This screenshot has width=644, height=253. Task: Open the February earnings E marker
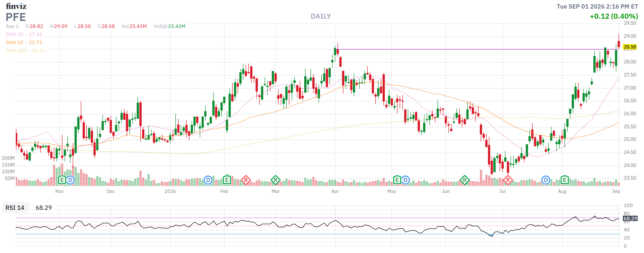[x=227, y=180]
